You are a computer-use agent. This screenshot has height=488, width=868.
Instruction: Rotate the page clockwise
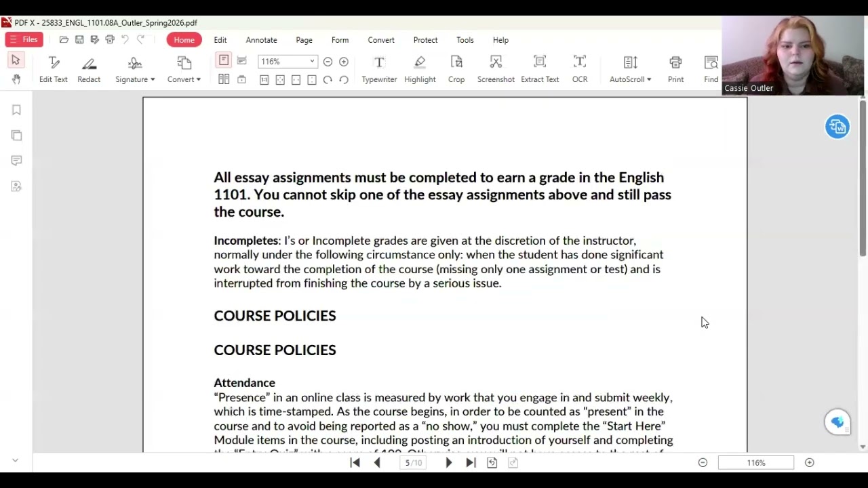click(328, 80)
